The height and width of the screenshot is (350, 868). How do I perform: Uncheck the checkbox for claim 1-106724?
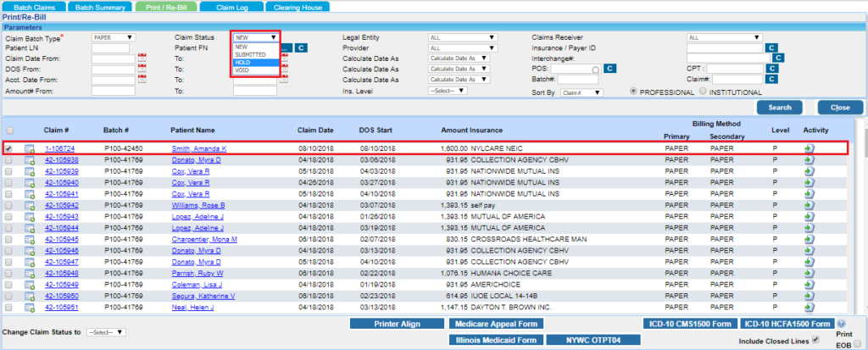[x=9, y=148]
